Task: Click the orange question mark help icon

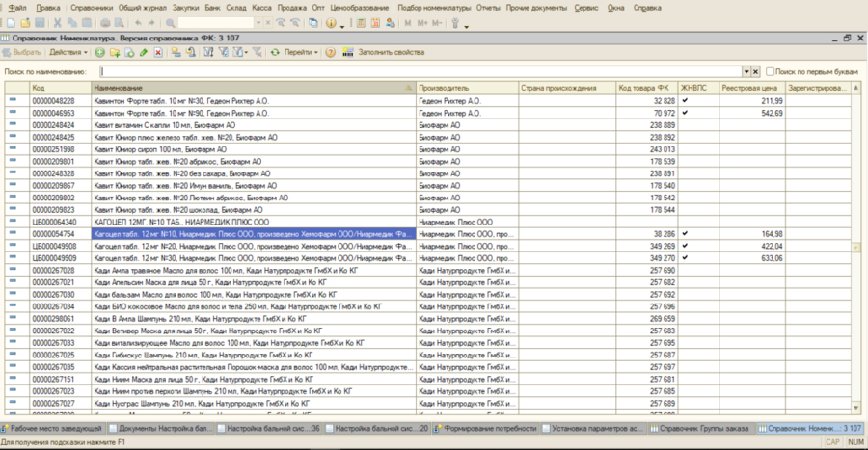Action: coord(331,53)
